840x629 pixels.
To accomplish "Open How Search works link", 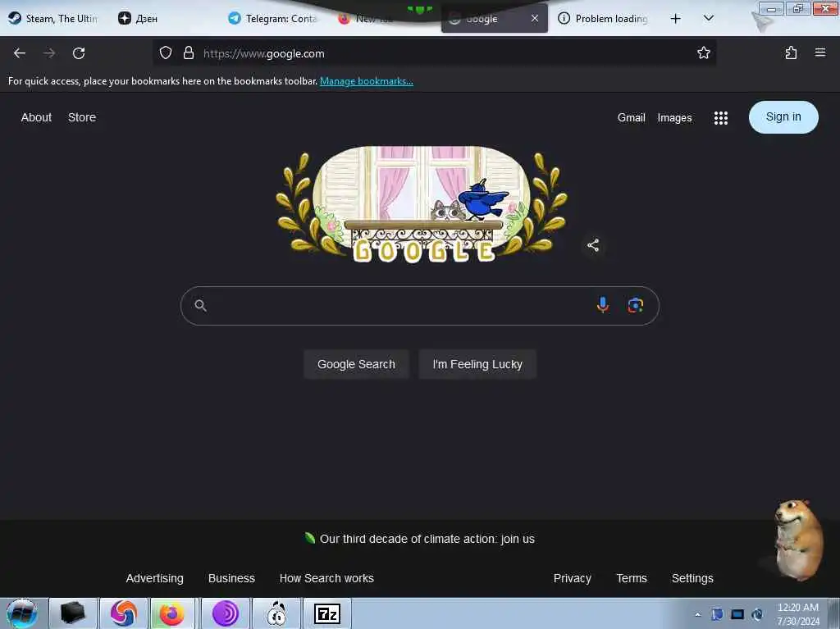I will point(326,578).
